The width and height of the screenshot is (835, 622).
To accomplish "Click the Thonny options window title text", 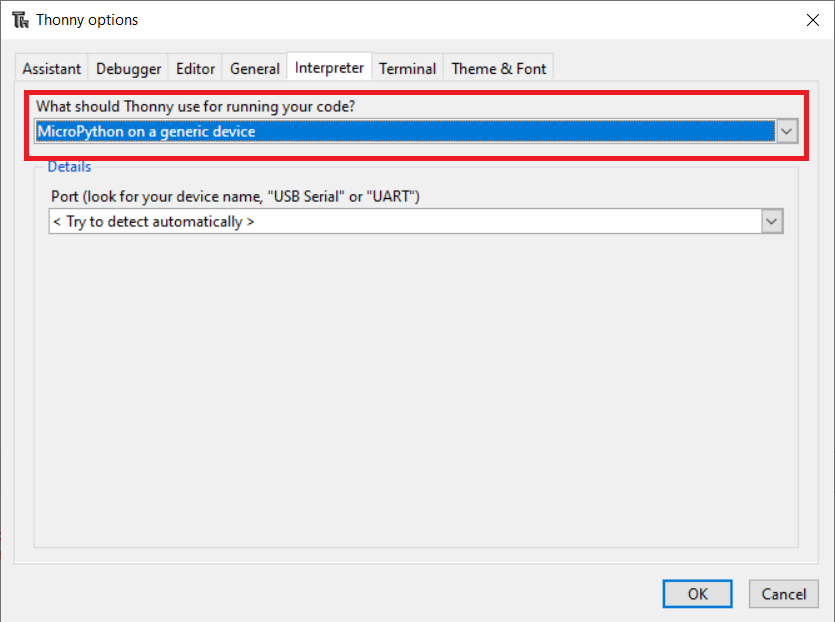I will coord(87,20).
